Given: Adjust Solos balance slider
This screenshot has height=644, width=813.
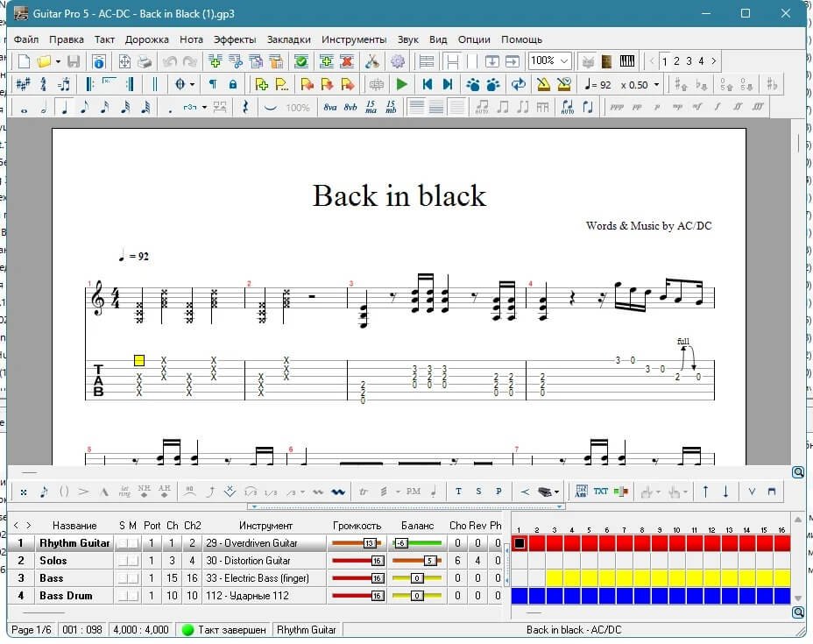Looking at the screenshot, I should click(417, 561).
